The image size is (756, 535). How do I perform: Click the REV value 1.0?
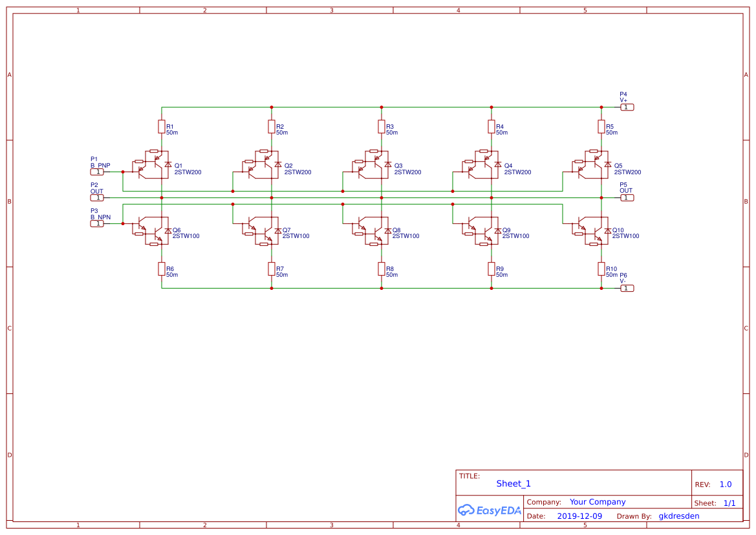tap(726, 483)
